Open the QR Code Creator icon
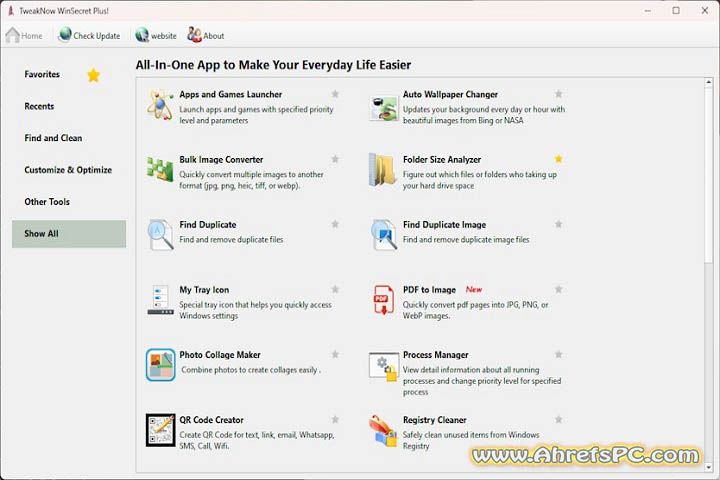 (160, 430)
